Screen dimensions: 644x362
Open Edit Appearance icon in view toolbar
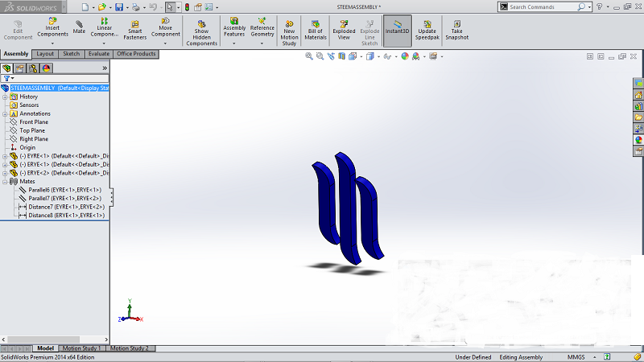coord(405,56)
